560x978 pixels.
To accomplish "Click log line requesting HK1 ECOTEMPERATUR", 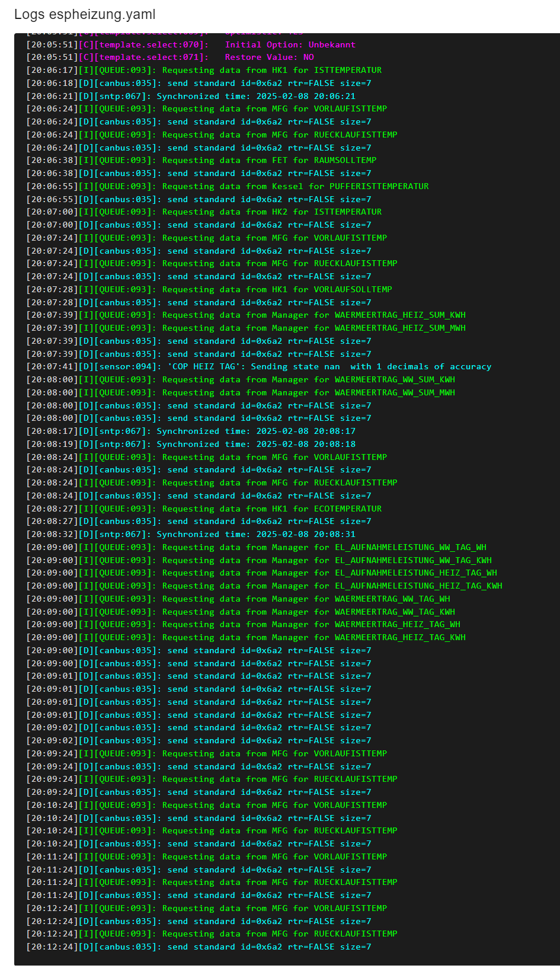I will tap(204, 509).
